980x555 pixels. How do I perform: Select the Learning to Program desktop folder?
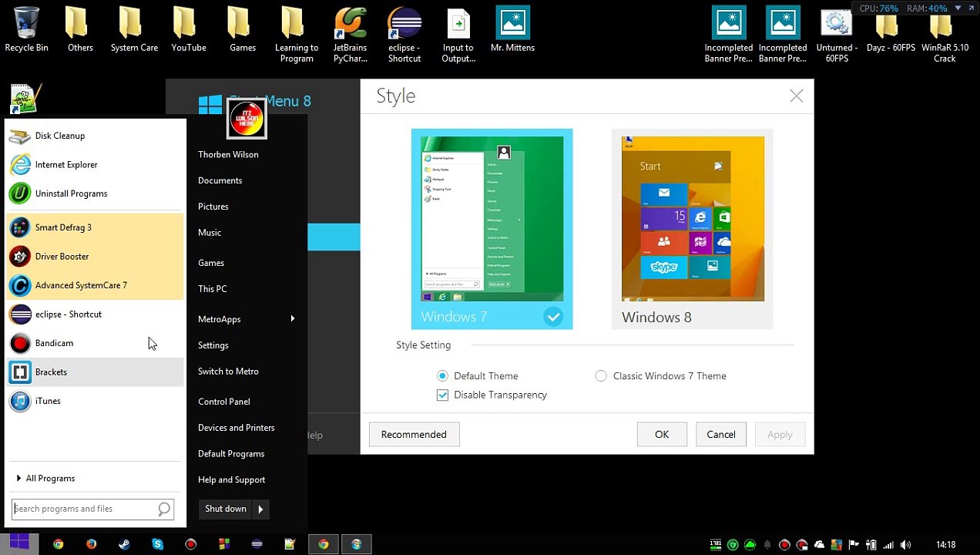coord(297,35)
